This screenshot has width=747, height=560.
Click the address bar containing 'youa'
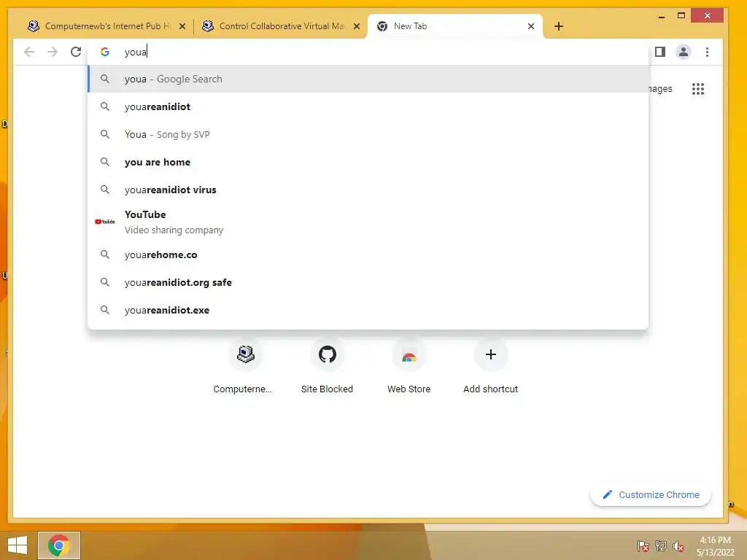tap(368, 52)
